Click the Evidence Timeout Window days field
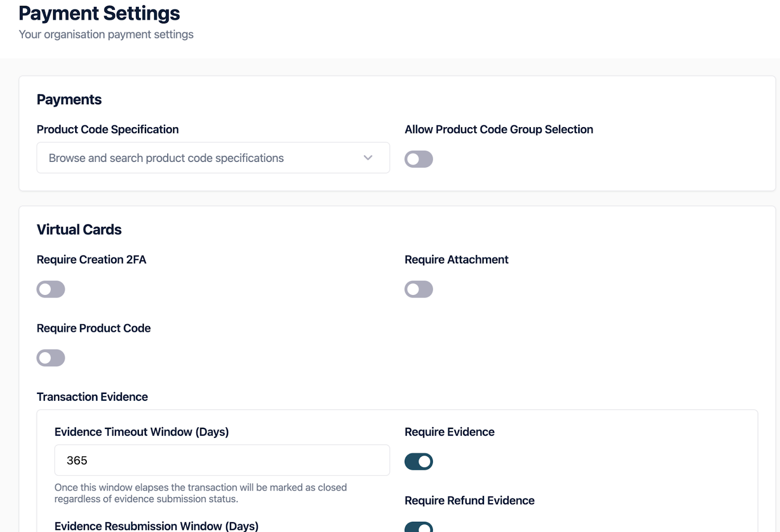Screen dimensions: 780x532 click(x=222, y=460)
